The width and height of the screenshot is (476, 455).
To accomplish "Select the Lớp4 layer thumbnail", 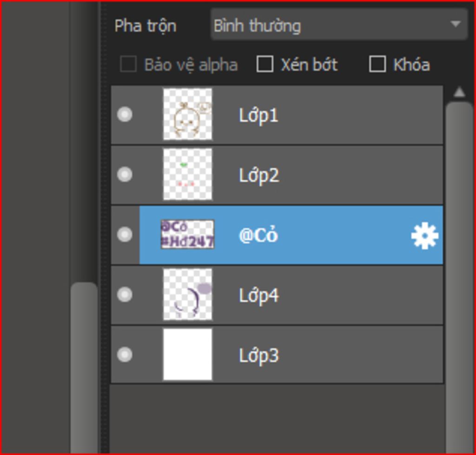I will pyautogui.click(x=187, y=294).
